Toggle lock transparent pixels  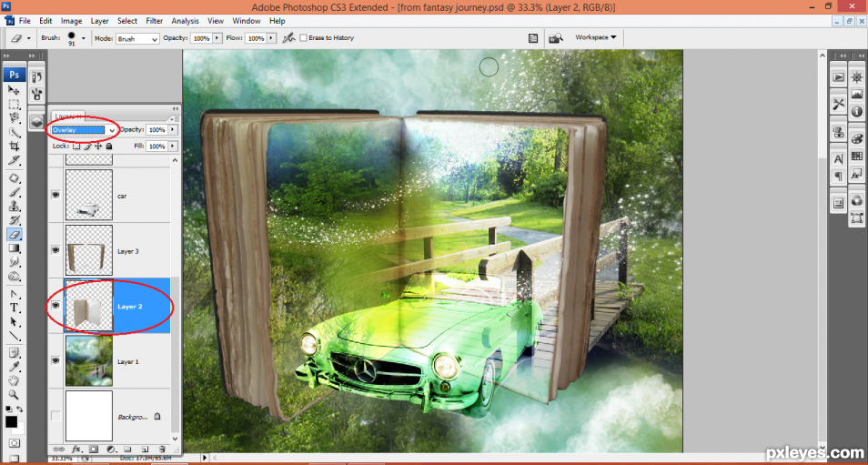tap(76, 147)
